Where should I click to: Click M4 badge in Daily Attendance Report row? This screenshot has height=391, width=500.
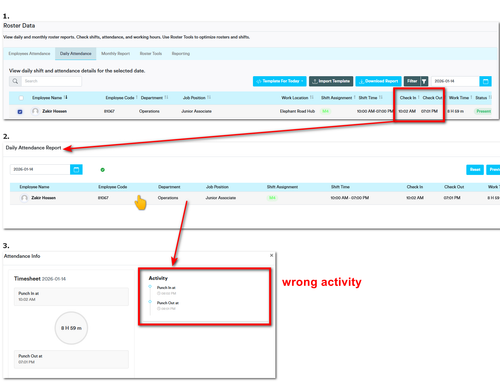point(272,198)
